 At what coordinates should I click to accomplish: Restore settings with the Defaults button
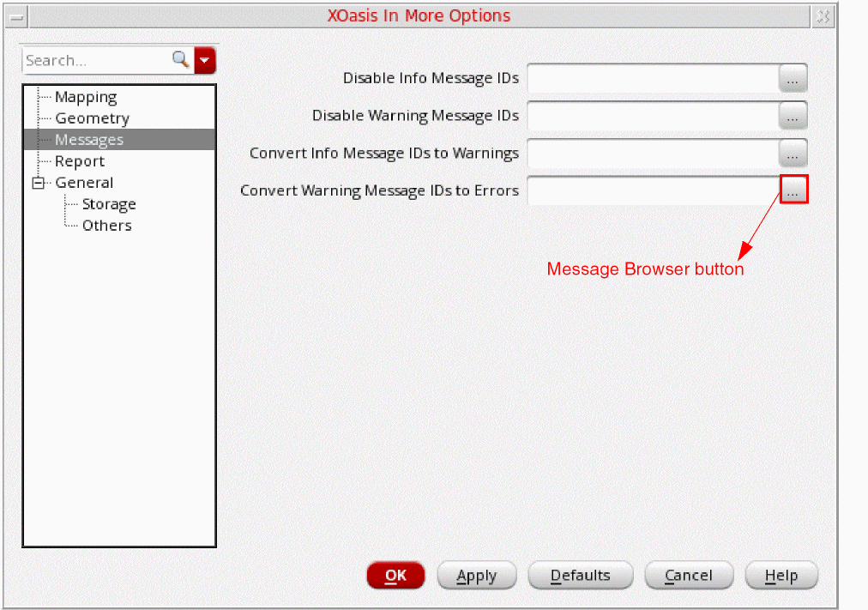(580, 576)
